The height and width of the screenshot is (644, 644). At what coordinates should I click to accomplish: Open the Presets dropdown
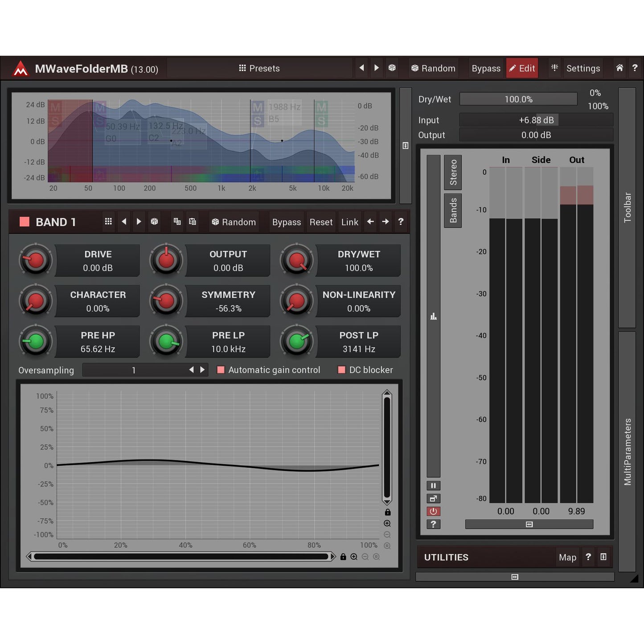point(259,68)
